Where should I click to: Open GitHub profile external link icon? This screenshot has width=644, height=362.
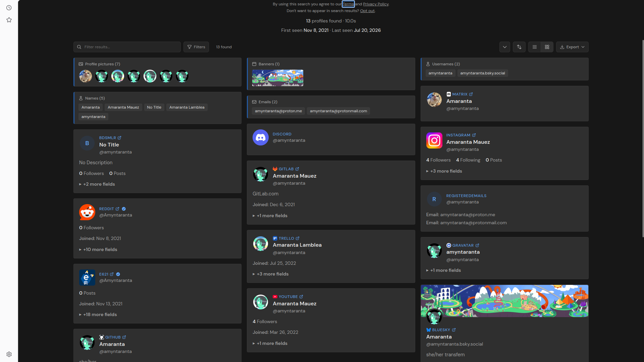click(x=124, y=337)
